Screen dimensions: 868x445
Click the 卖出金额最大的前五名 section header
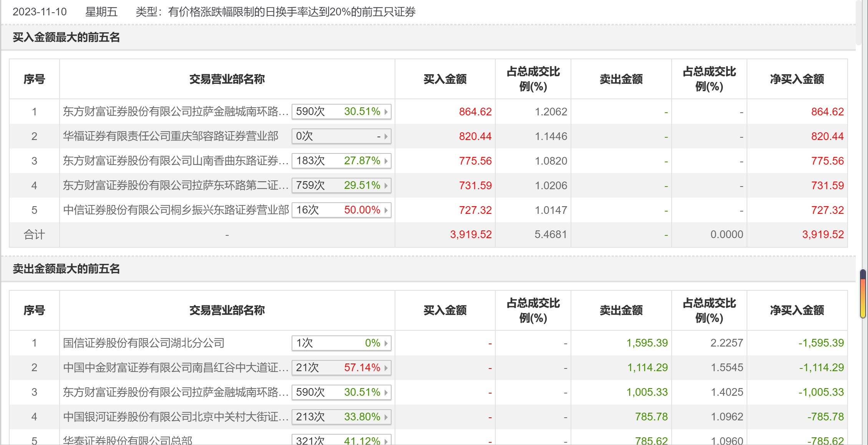[66, 269]
